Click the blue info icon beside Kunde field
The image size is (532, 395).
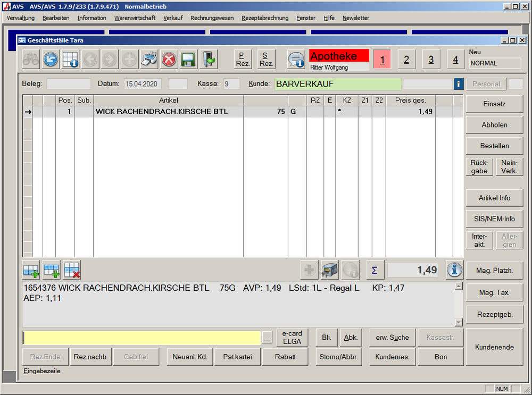coord(459,84)
